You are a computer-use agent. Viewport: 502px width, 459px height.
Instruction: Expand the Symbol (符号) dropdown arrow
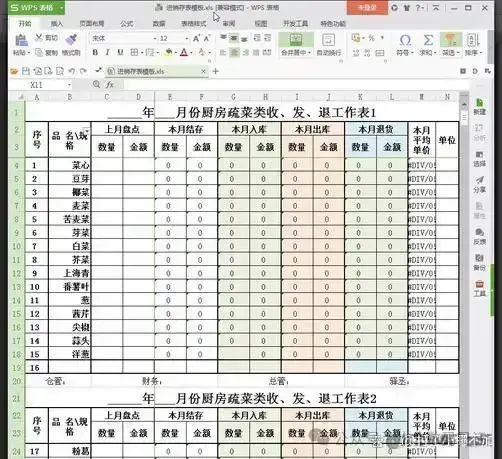pyautogui.click(x=413, y=53)
